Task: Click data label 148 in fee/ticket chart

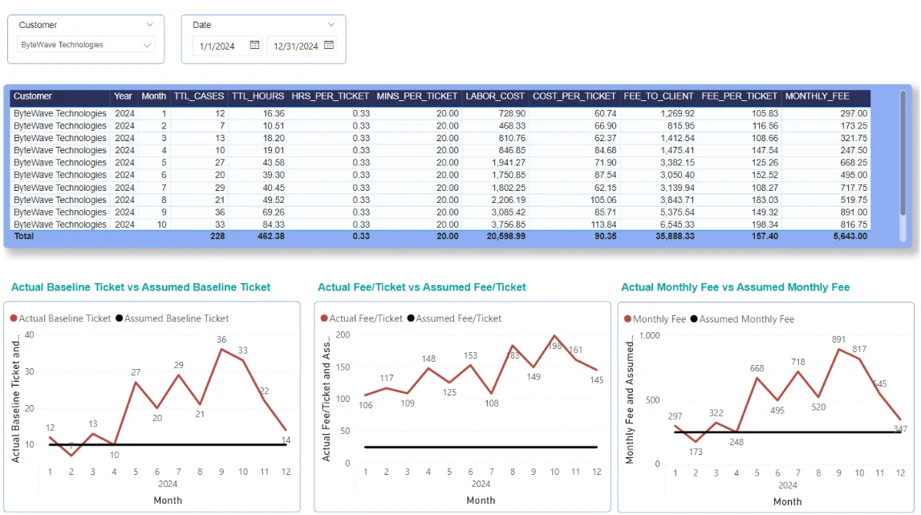Action: tap(428, 358)
